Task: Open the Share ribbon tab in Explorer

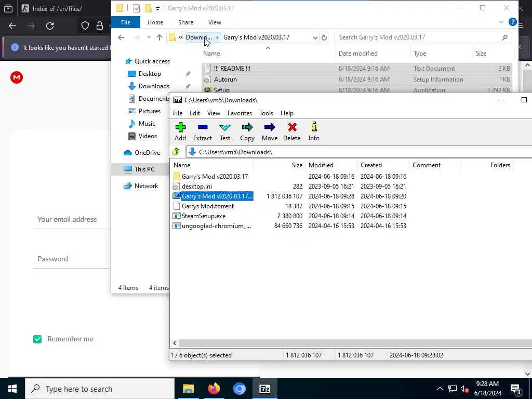Action: click(x=185, y=22)
